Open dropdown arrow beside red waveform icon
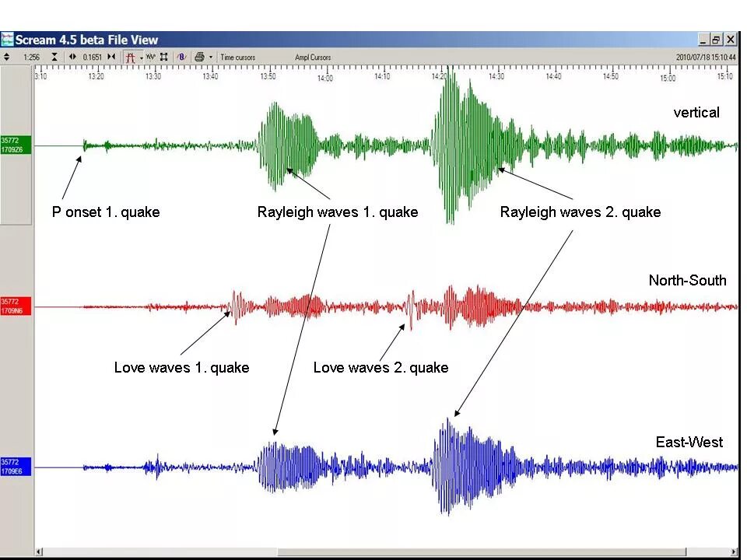This screenshot has width=747, height=560. coord(142,58)
